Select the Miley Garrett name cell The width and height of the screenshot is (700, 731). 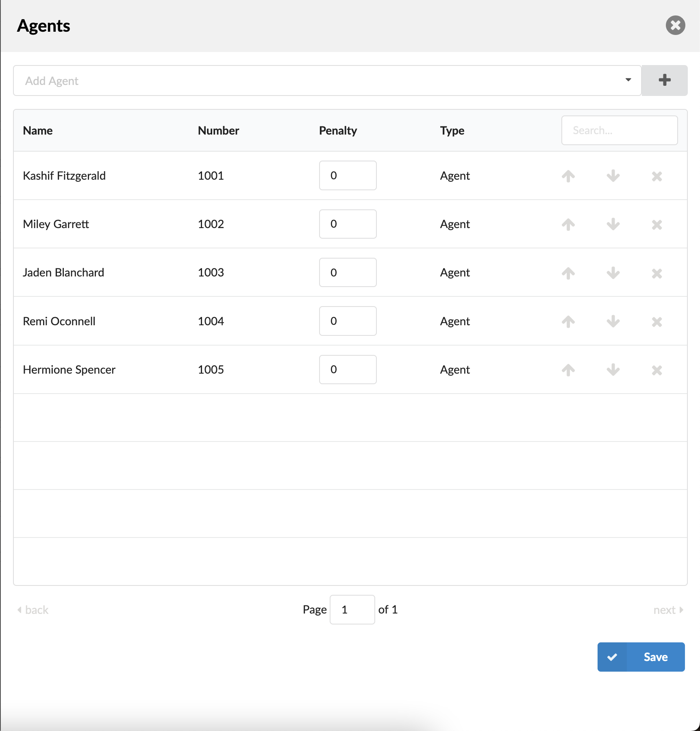point(56,224)
